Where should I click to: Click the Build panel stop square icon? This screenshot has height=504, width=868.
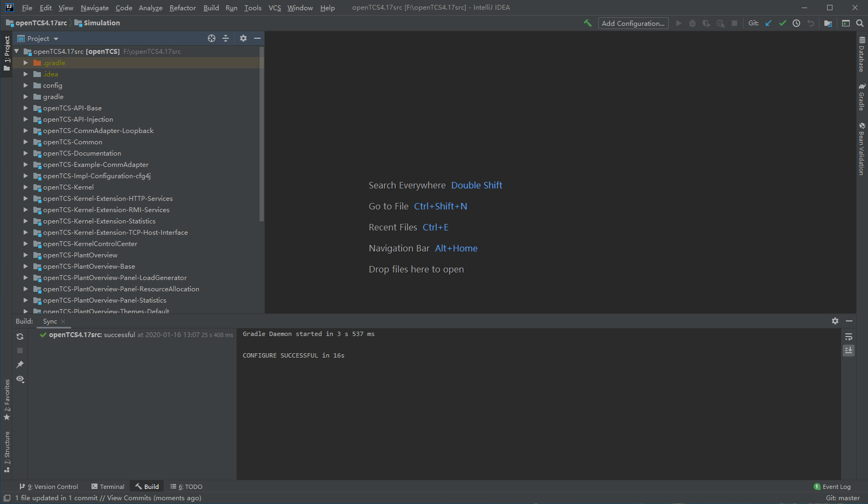20,351
